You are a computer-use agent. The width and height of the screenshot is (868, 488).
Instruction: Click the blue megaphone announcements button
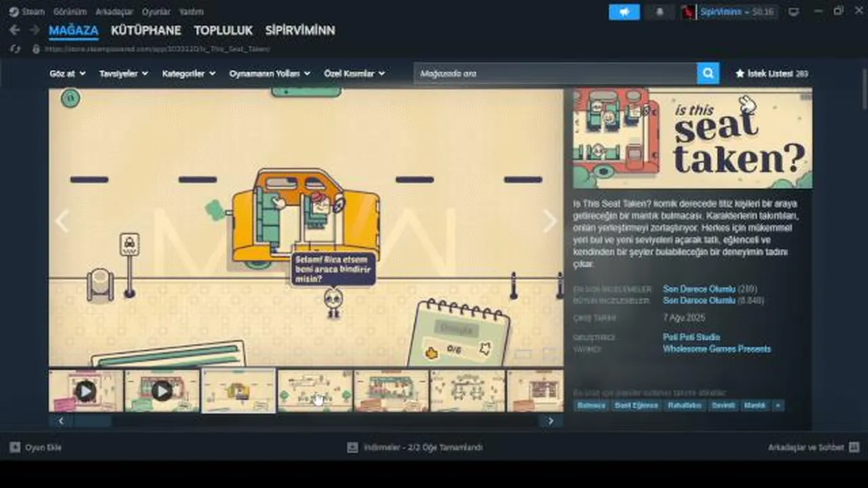tap(624, 12)
